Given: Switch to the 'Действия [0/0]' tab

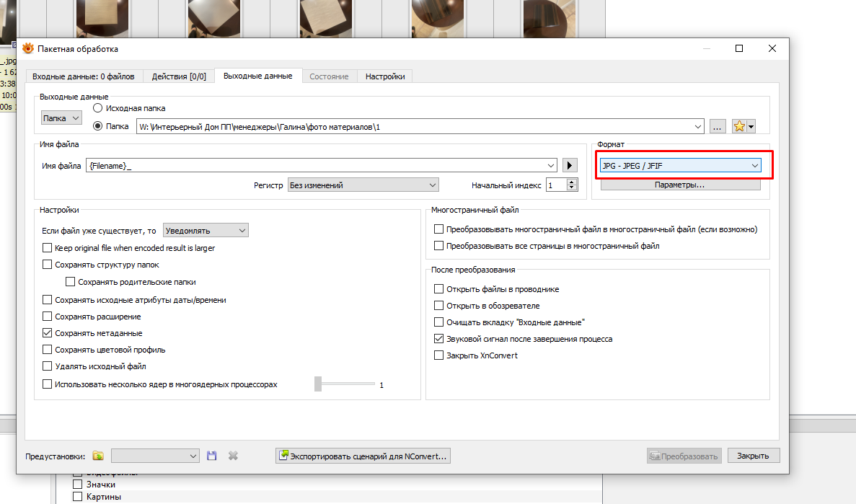Looking at the screenshot, I should [178, 76].
